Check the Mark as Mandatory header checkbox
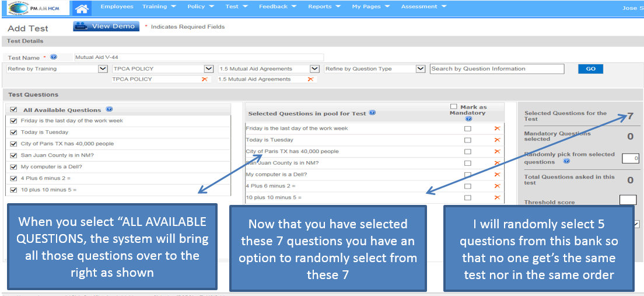The image size is (644, 296). pyautogui.click(x=454, y=107)
